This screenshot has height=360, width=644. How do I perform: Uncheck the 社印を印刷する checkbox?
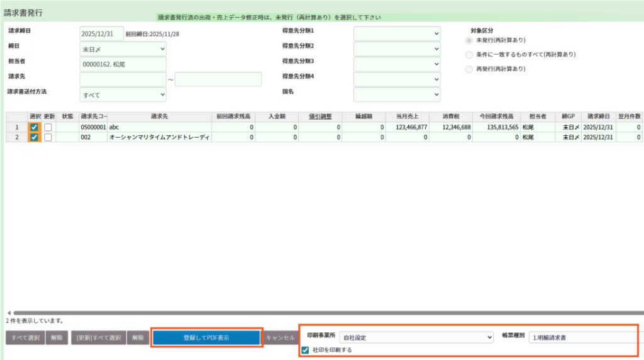[305, 350]
